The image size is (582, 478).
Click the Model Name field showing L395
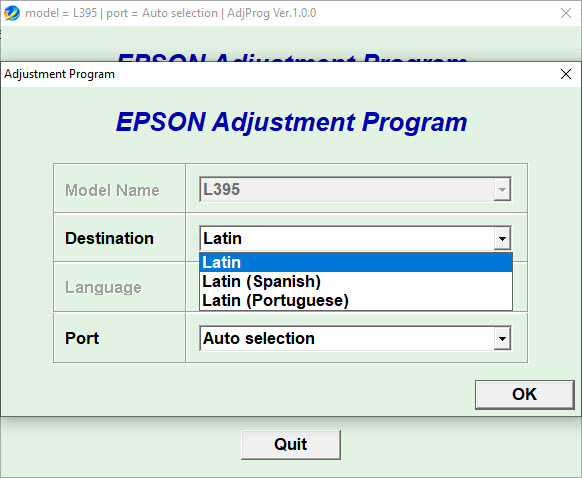[355, 190]
